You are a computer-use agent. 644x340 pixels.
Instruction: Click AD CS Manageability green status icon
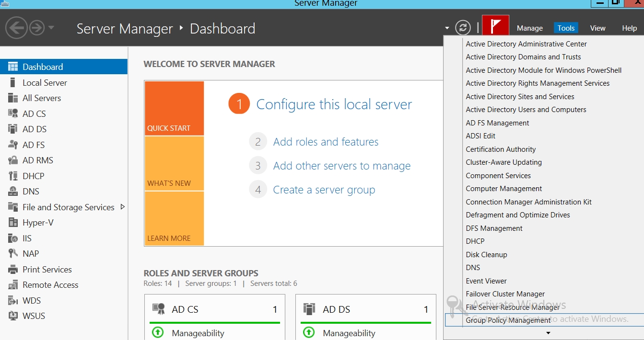(158, 332)
